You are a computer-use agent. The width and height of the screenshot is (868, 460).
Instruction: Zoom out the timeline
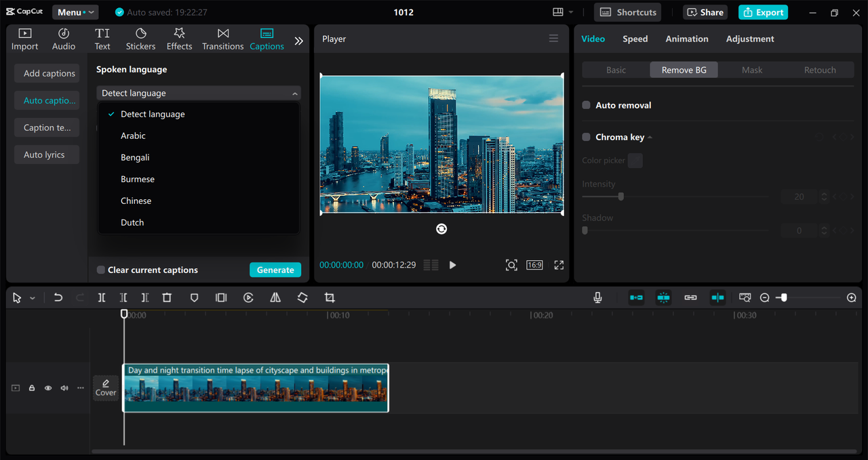pyautogui.click(x=765, y=297)
